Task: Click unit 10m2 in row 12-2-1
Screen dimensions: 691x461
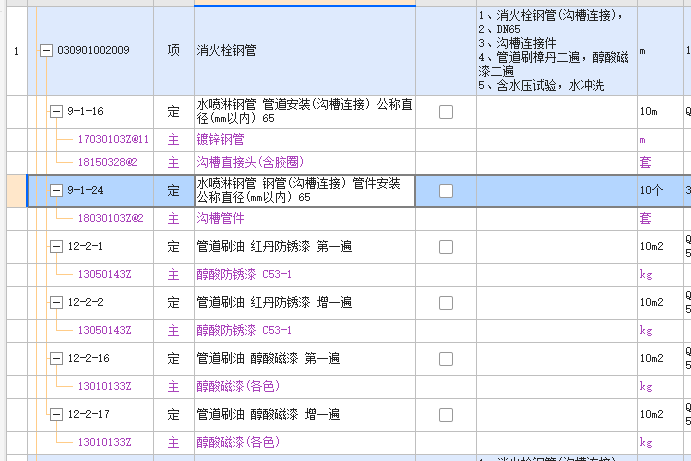Action: pos(660,247)
